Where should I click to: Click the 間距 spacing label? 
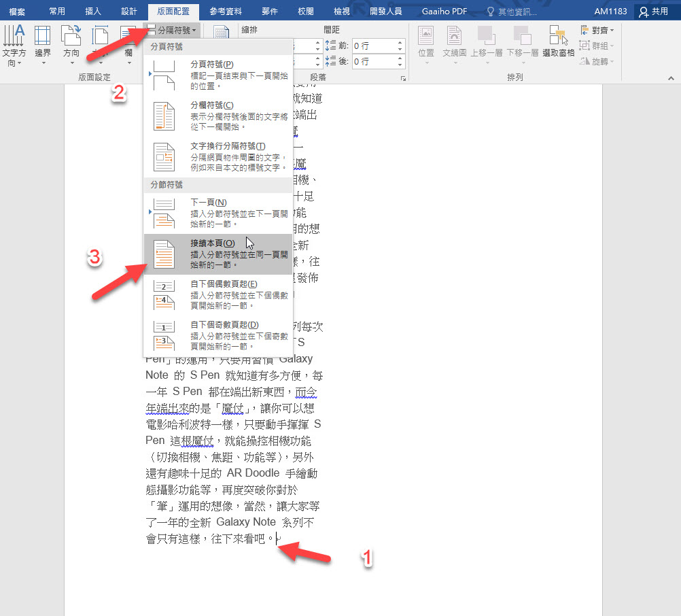pos(332,30)
